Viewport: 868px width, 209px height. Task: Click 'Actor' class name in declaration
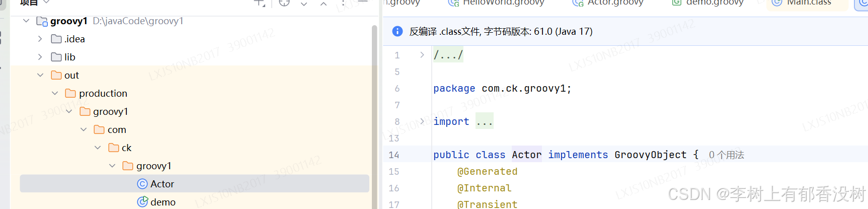[x=527, y=155]
